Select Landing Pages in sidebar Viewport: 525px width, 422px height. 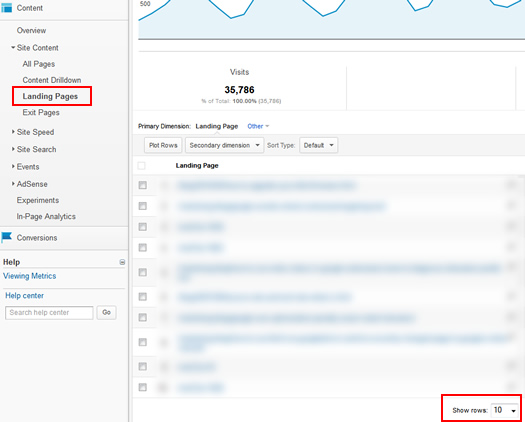[50, 96]
